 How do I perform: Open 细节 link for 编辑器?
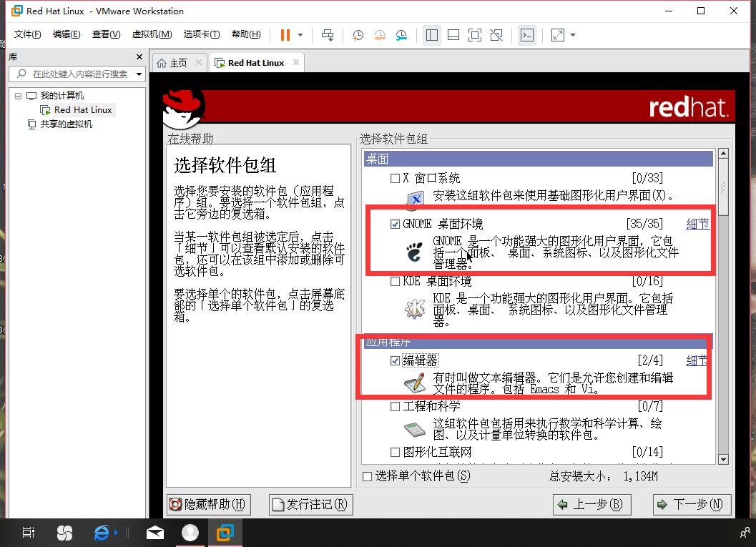click(697, 360)
